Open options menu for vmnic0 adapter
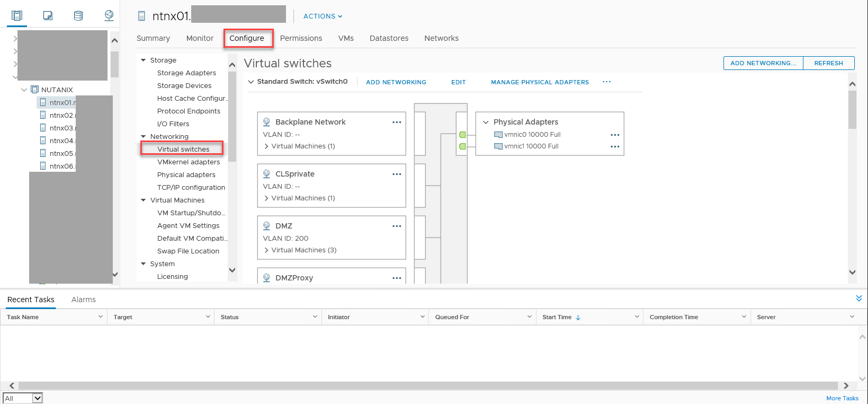The height and width of the screenshot is (404, 868). point(615,135)
